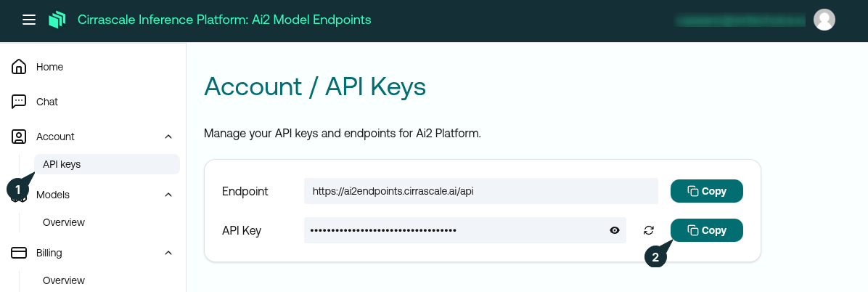The width and height of the screenshot is (868, 292).
Task: Collapse the Billing section chevron
Action: pyautogui.click(x=168, y=253)
